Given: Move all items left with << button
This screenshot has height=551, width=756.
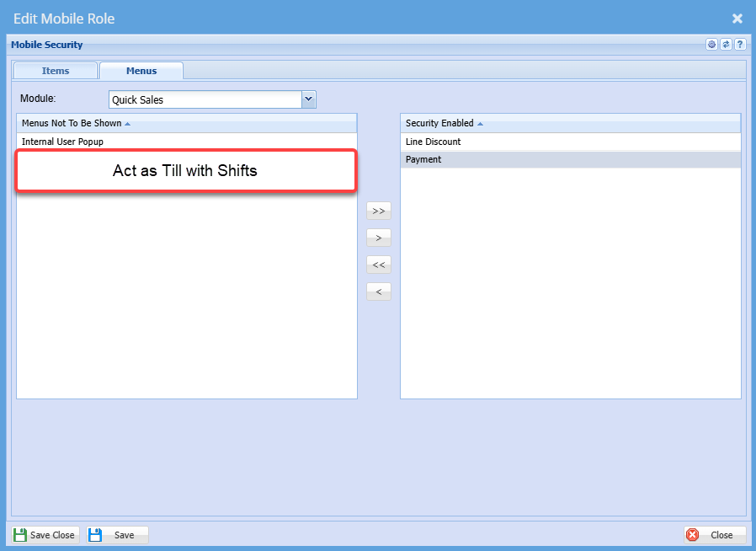Looking at the screenshot, I should click(379, 265).
